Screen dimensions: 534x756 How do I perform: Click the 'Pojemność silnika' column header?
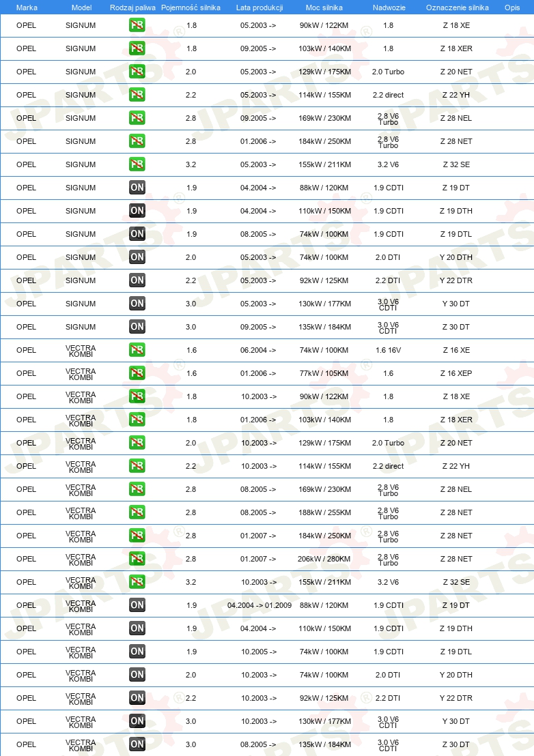click(191, 8)
